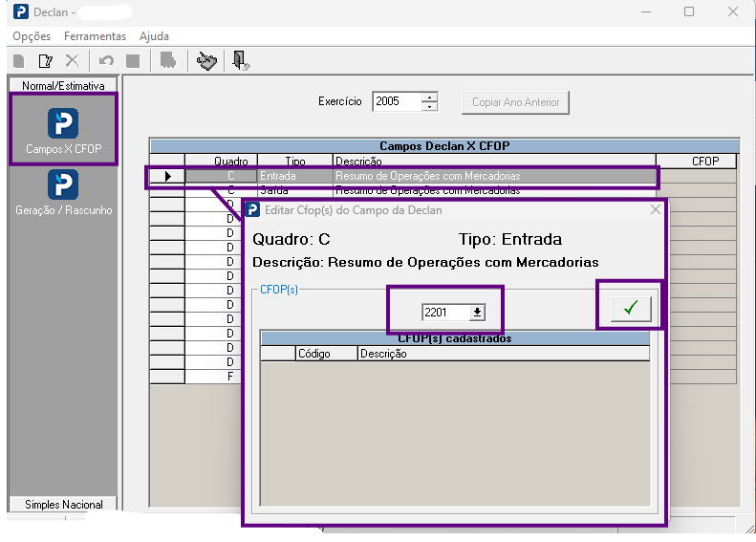Close the Editar Cfop(s) dialog
The image size is (756, 542).
[x=656, y=209]
